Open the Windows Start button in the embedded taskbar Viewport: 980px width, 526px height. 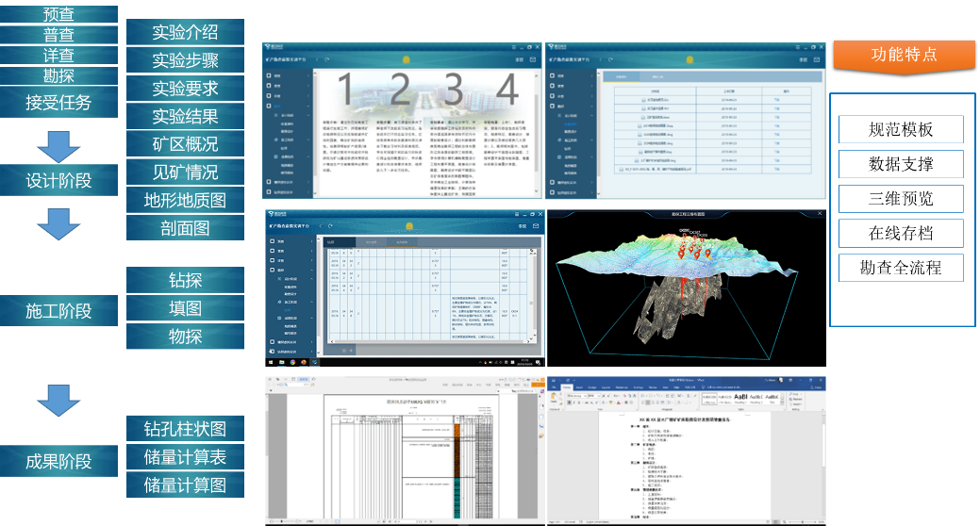pyautogui.click(x=271, y=362)
